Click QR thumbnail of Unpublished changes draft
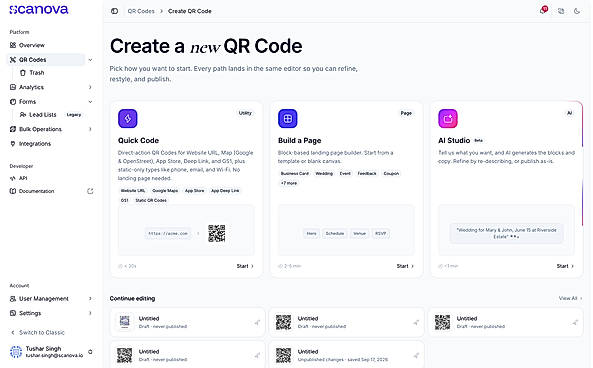Viewport: 593px width, 368px height. point(283,355)
